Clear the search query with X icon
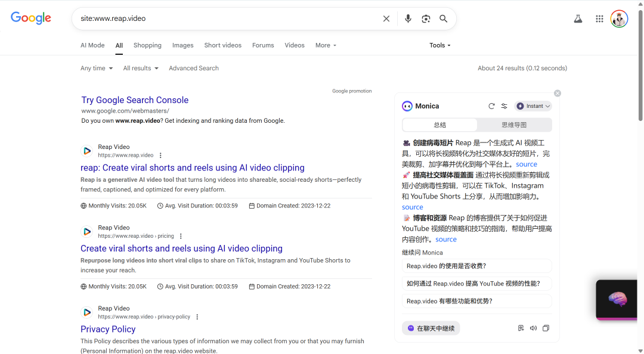644x354 pixels. (386, 18)
